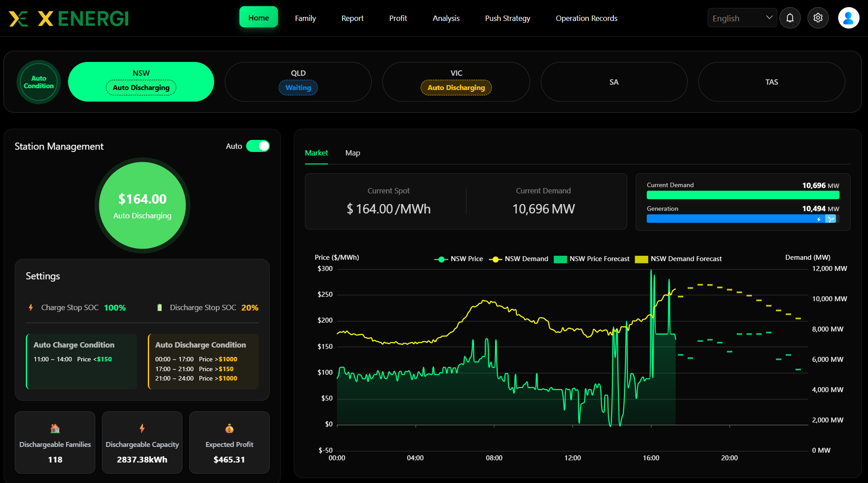Click the X Energi logo
Viewport: 868px width, 483px height.
point(69,19)
